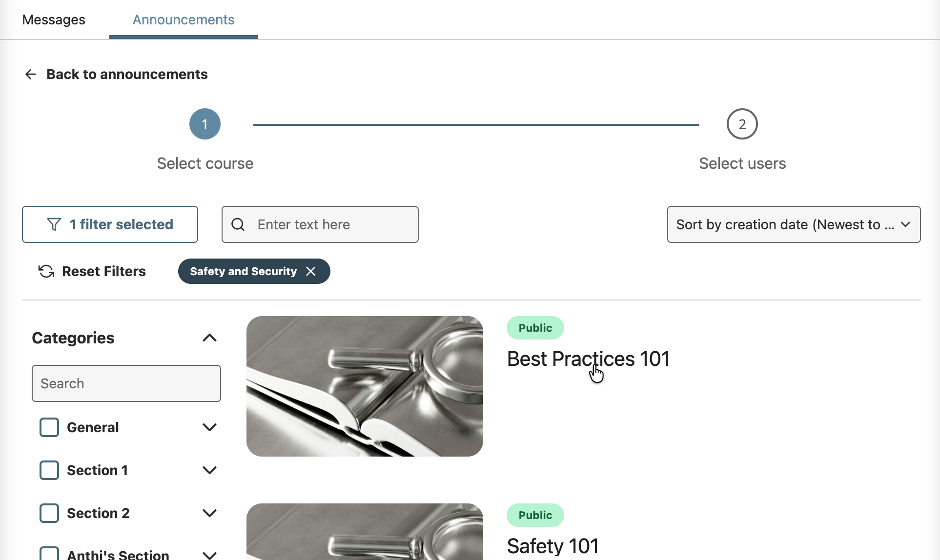Click the magnifier icon in search field

[x=238, y=224]
